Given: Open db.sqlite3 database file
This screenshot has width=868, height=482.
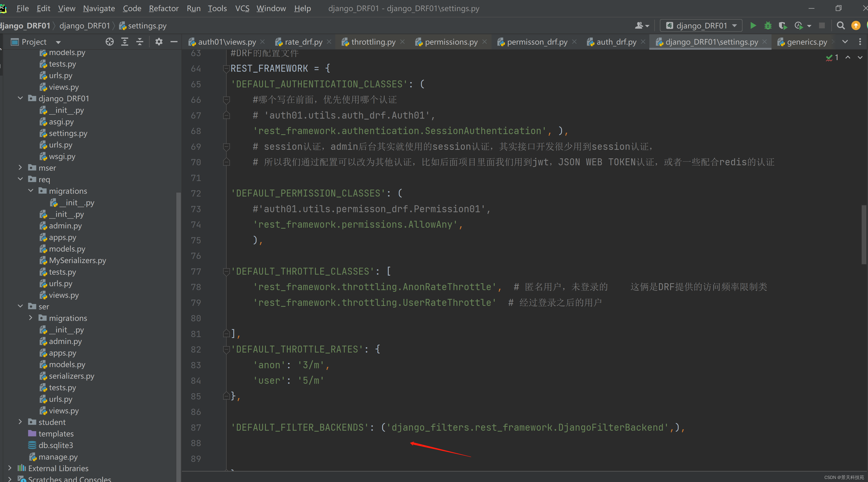Looking at the screenshot, I should [x=56, y=445].
